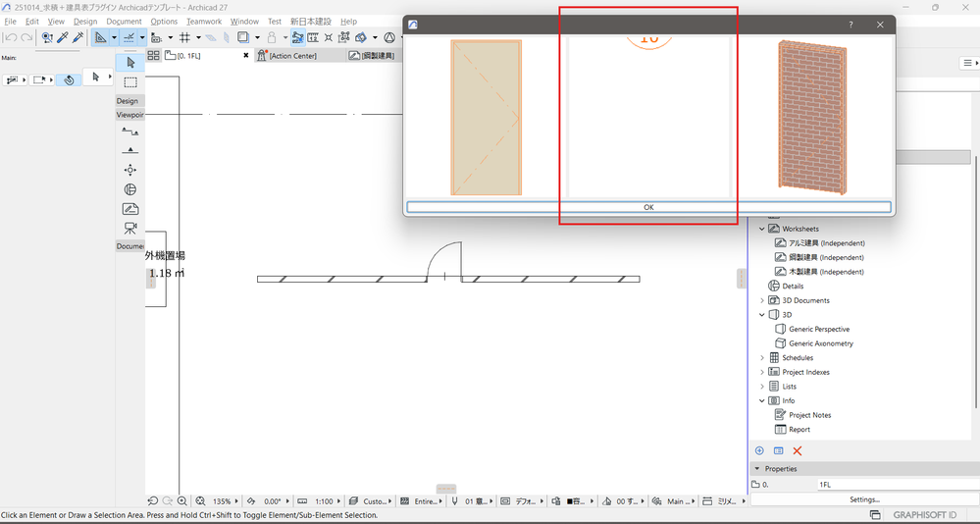Click GRAPHISOFT ID in the status bar
Image resolution: width=980 pixels, height=524 pixels.
point(924,515)
